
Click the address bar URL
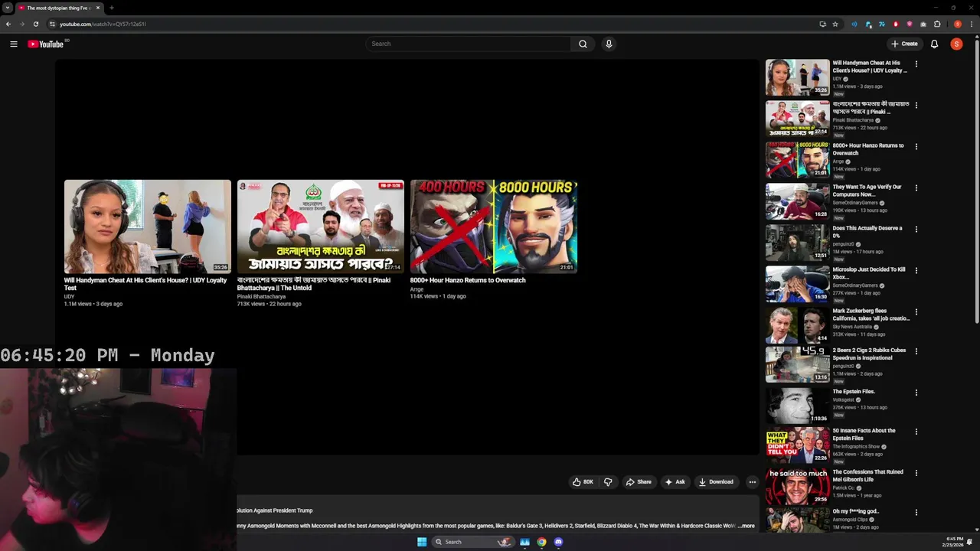103,24
